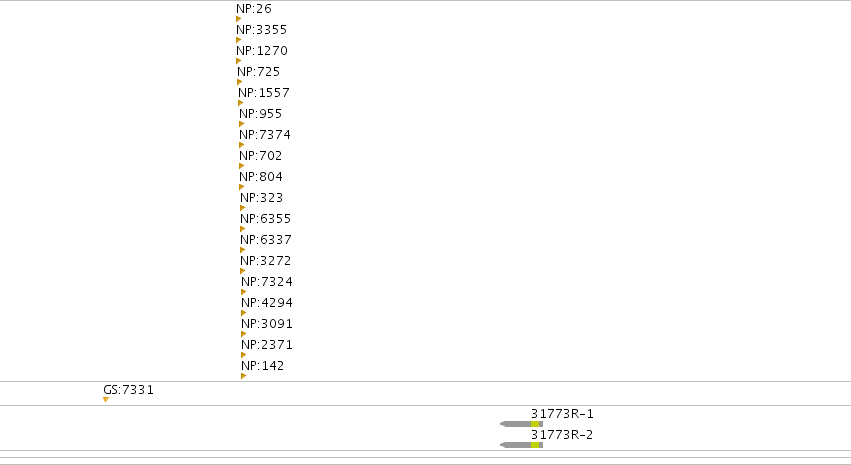Click the orange marker under NP:955
The height and width of the screenshot is (465, 851).
coord(242,124)
